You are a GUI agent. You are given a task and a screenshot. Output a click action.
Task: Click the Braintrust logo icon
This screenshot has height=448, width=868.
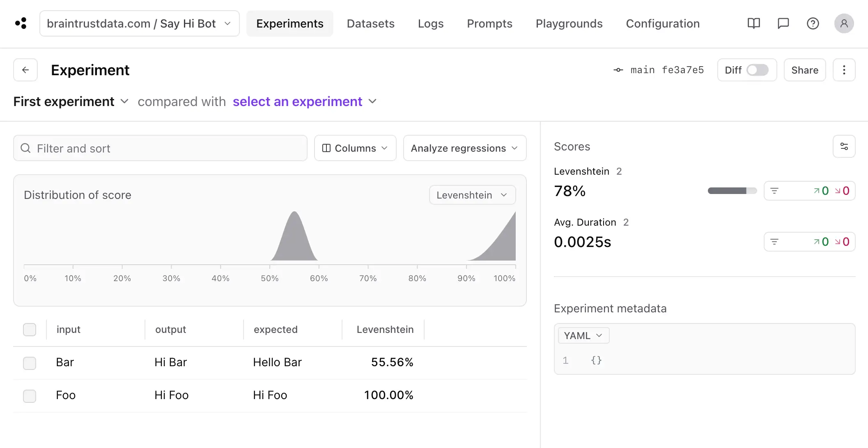[x=21, y=23]
